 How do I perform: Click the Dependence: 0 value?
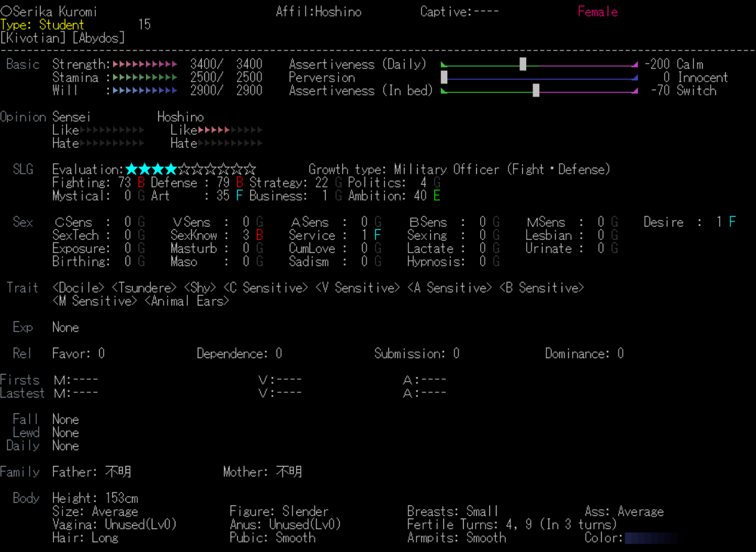click(239, 354)
